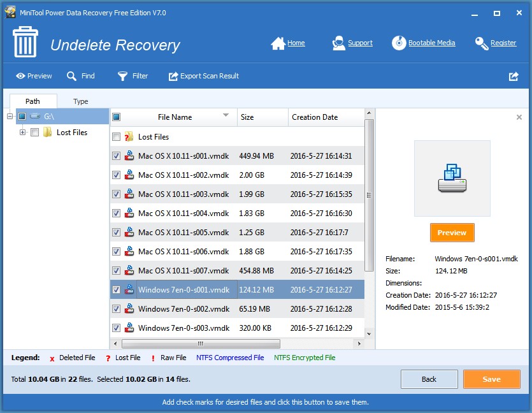This screenshot has width=532, height=413.
Task: Click the scroll right arrow of file list
Action: 359,344
